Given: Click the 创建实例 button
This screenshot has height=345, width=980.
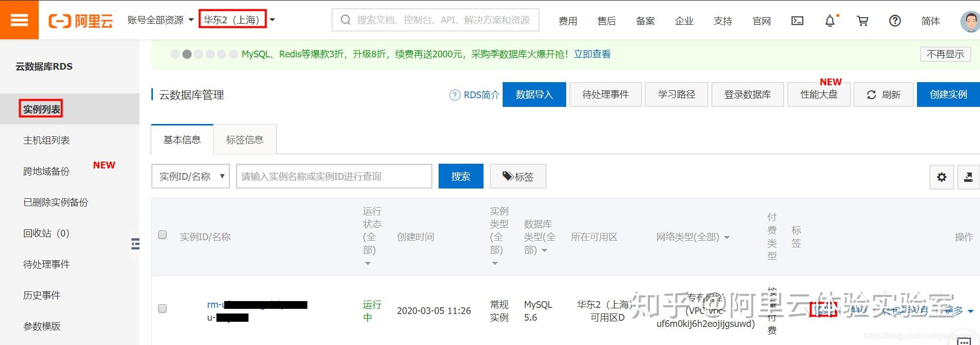Looking at the screenshot, I should pos(948,95).
